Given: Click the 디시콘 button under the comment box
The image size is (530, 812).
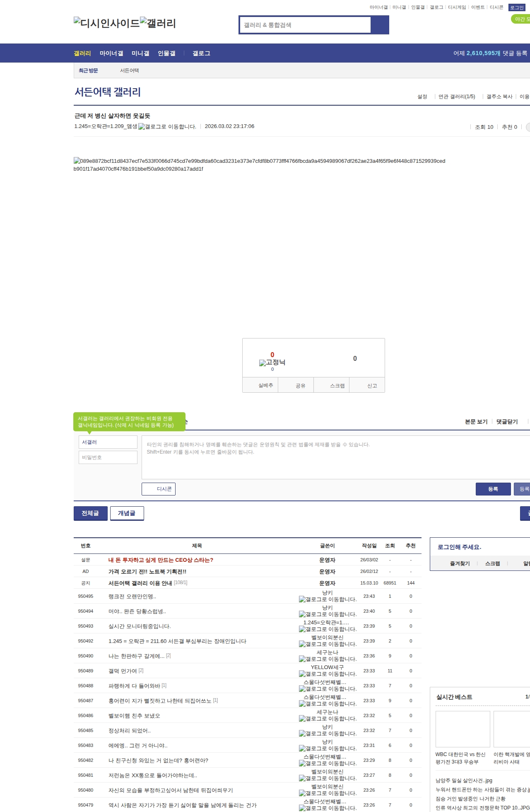Looking at the screenshot, I should tap(159, 489).
